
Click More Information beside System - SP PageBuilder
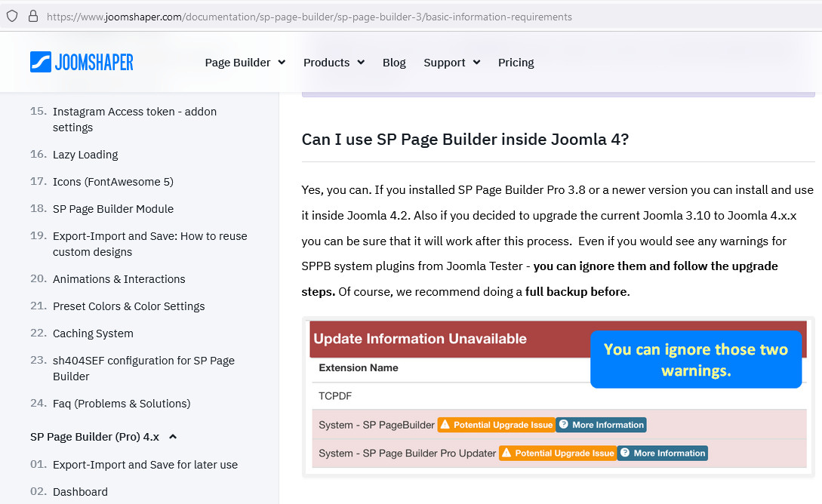(601, 425)
